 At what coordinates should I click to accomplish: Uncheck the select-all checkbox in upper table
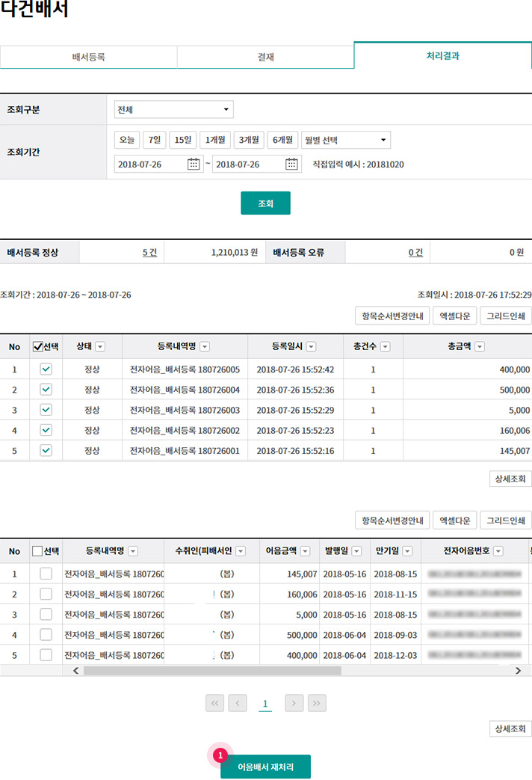point(38,346)
